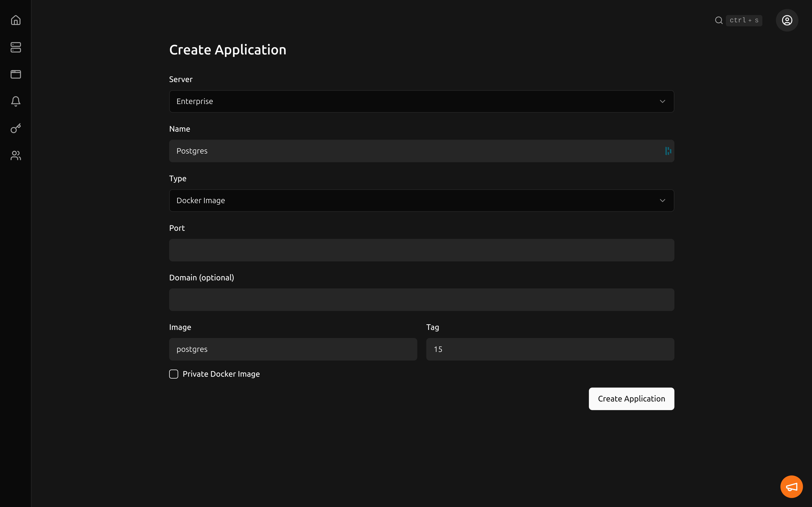This screenshot has width=812, height=507.
Task: Click the search magnifier icon
Action: [718, 20]
